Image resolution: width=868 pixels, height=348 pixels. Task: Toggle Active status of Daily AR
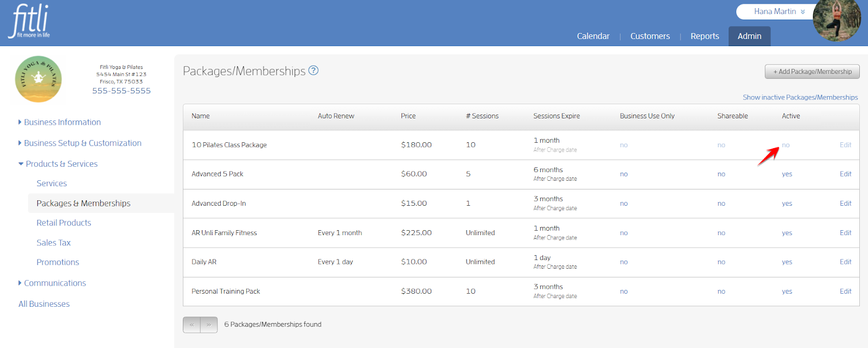coord(787,262)
